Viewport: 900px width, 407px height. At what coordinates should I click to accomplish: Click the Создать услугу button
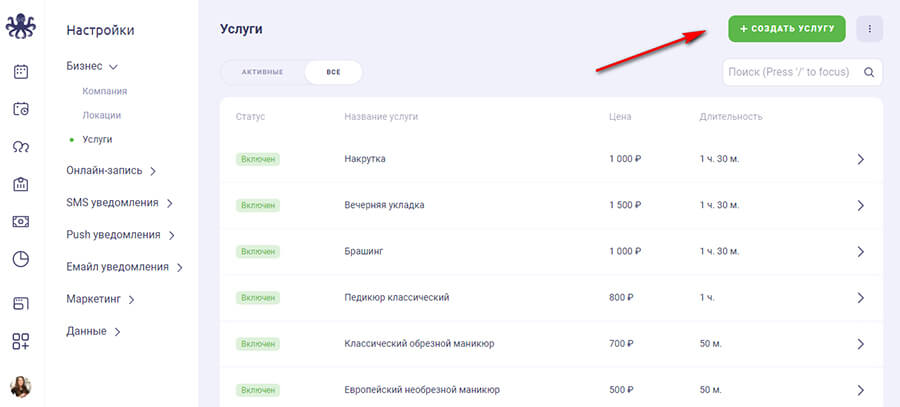[x=786, y=29]
